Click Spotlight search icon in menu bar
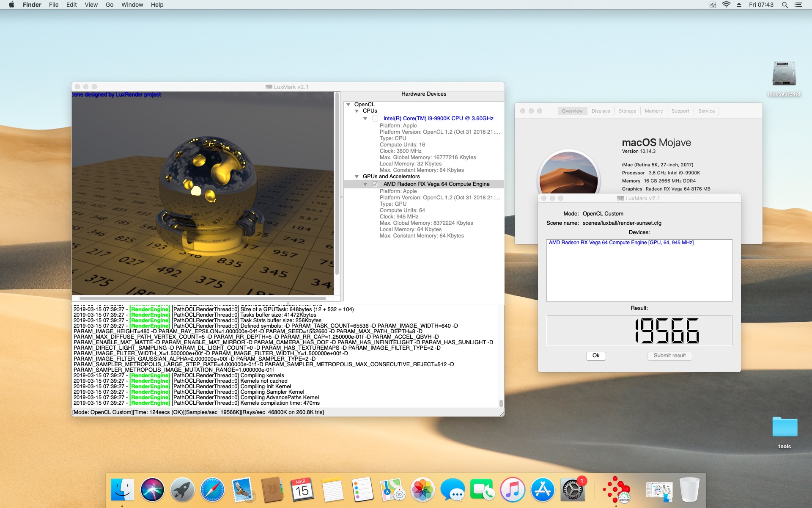Screen dimensions: 812x508 pyautogui.click(x=785, y=5)
